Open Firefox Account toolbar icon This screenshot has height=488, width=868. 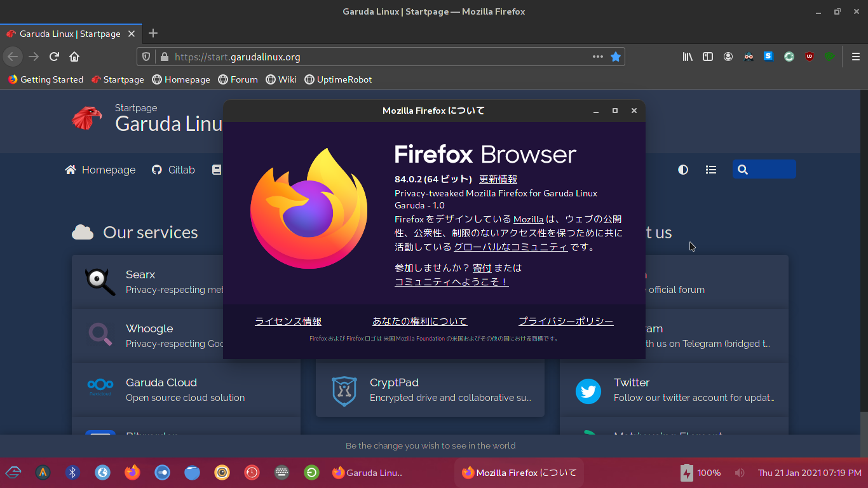click(x=728, y=57)
